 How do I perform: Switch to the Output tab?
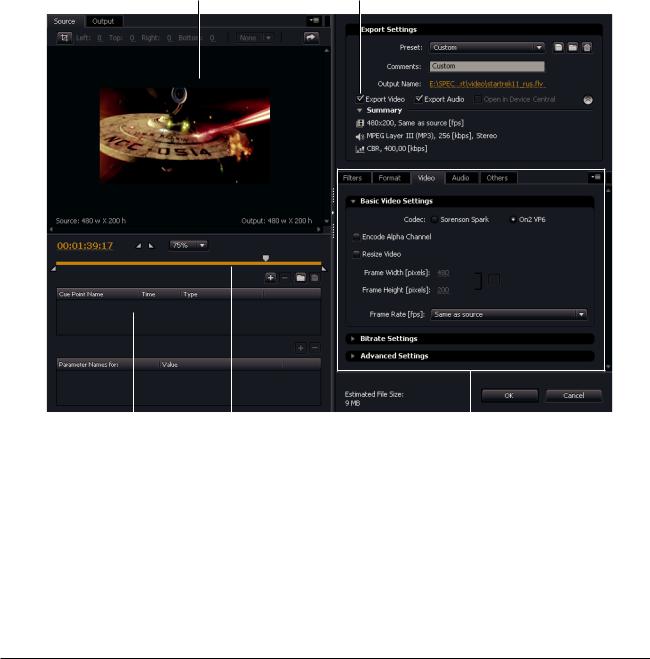pos(103,21)
